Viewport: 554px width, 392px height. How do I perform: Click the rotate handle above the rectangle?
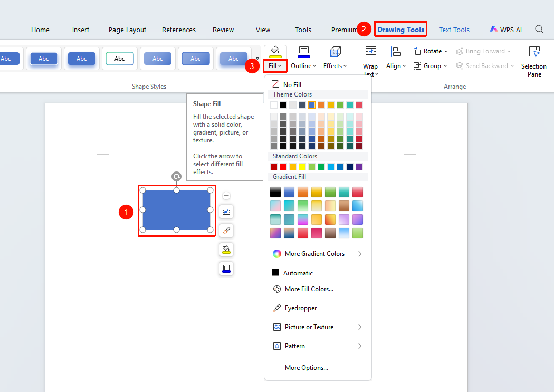click(x=176, y=176)
